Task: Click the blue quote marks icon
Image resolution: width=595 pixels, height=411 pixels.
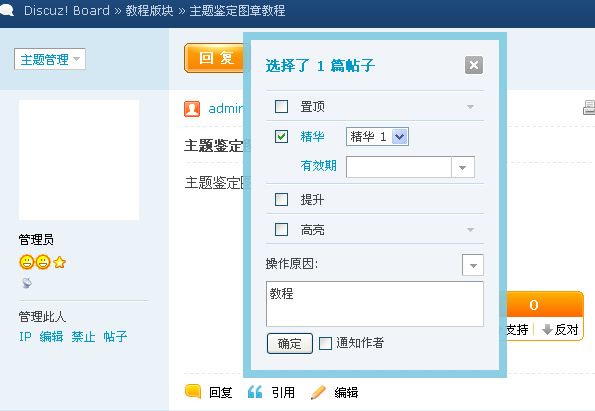Action: click(x=255, y=392)
